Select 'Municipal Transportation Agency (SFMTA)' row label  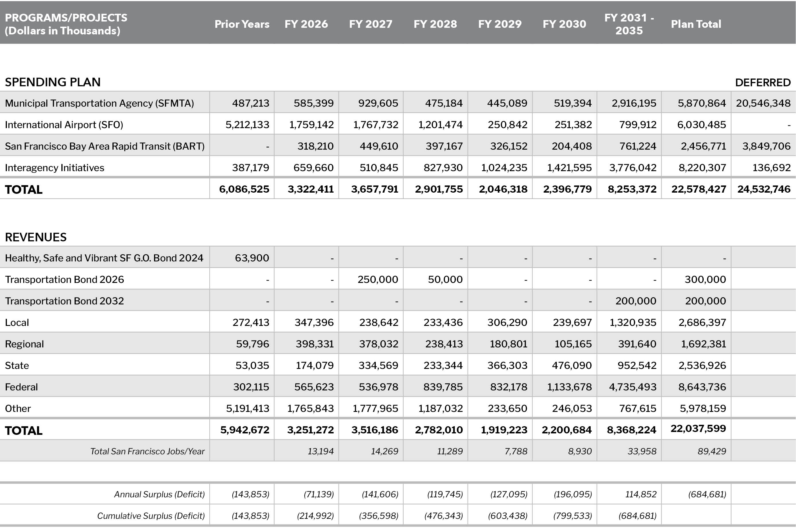click(x=100, y=103)
